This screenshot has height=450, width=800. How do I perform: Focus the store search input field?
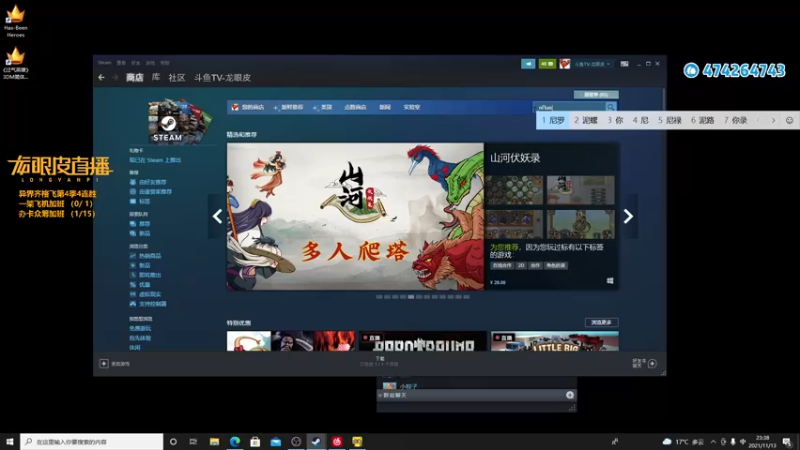(x=570, y=107)
